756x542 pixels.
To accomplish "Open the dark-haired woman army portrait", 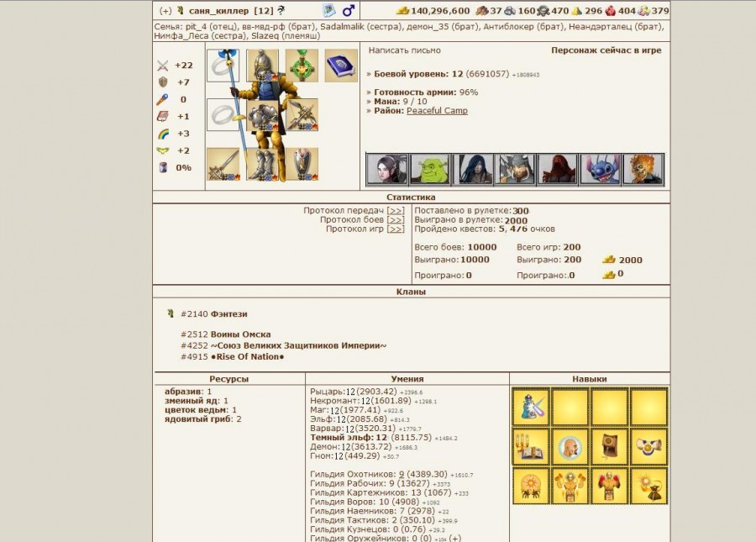I will 387,169.
